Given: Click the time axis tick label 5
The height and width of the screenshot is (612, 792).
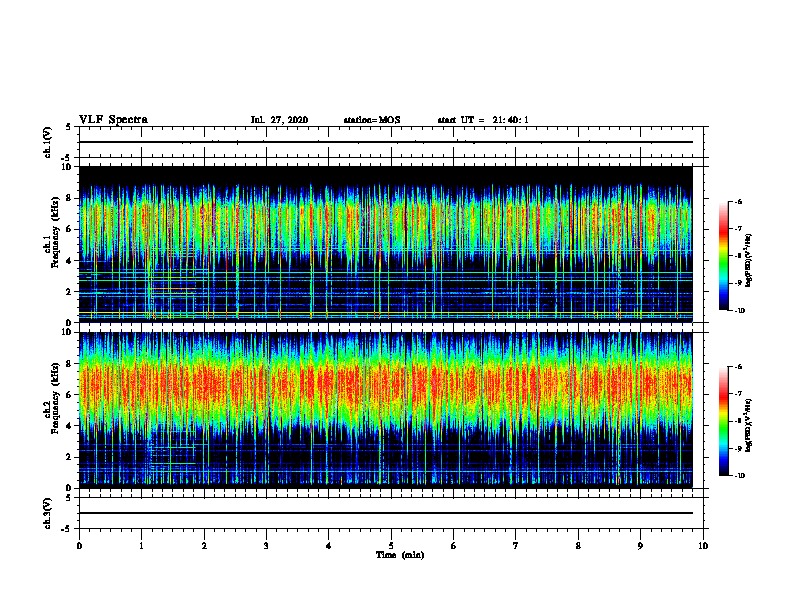Looking at the screenshot, I should point(391,545).
